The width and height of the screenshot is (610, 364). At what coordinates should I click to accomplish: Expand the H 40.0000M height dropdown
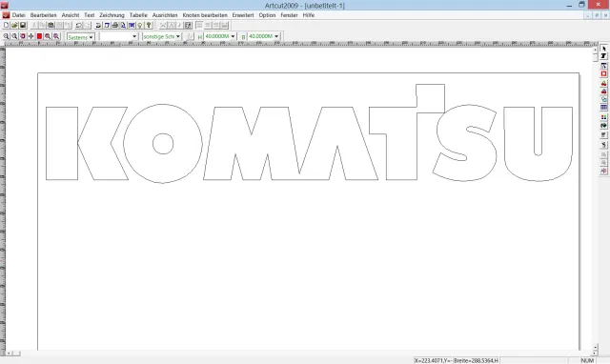[220, 36]
